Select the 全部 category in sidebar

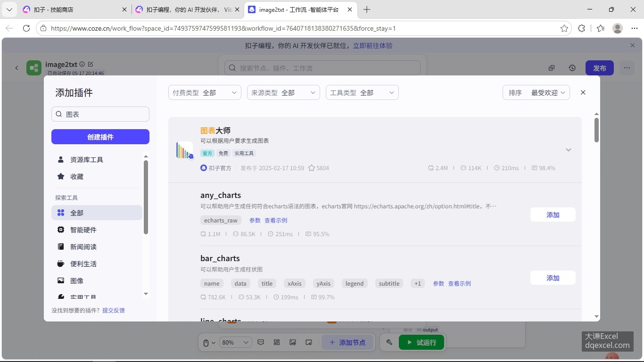coord(97,213)
